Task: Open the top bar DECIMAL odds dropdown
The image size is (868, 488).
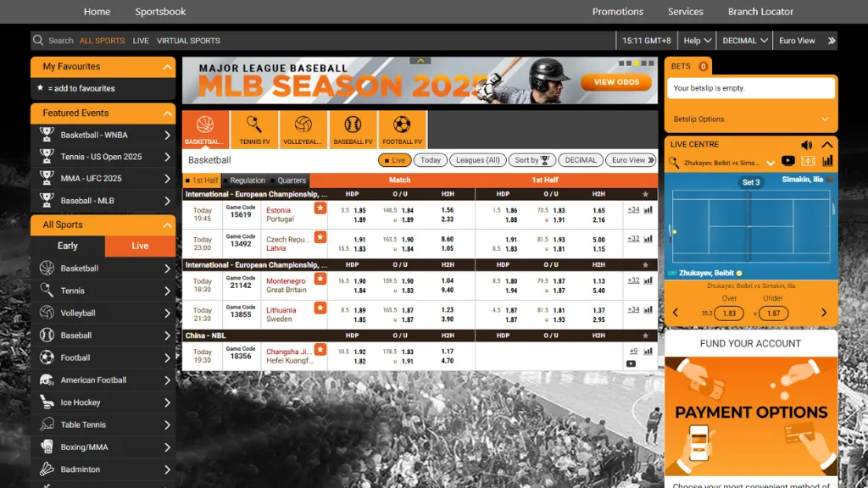Action: (x=744, y=41)
